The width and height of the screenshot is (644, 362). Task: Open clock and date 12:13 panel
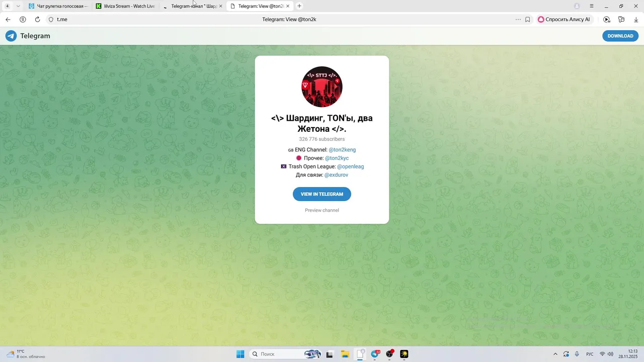click(x=628, y=354)
